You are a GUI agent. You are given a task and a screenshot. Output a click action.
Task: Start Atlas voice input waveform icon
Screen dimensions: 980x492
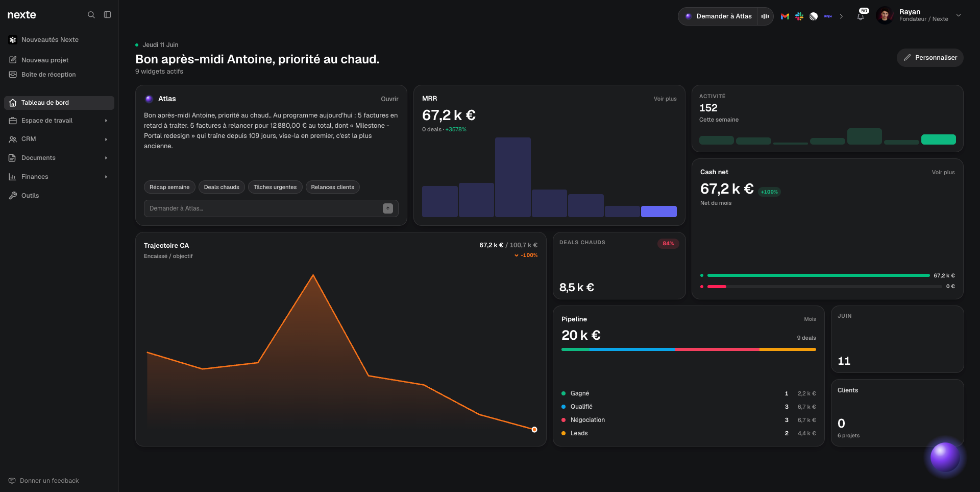coord(765,16)
